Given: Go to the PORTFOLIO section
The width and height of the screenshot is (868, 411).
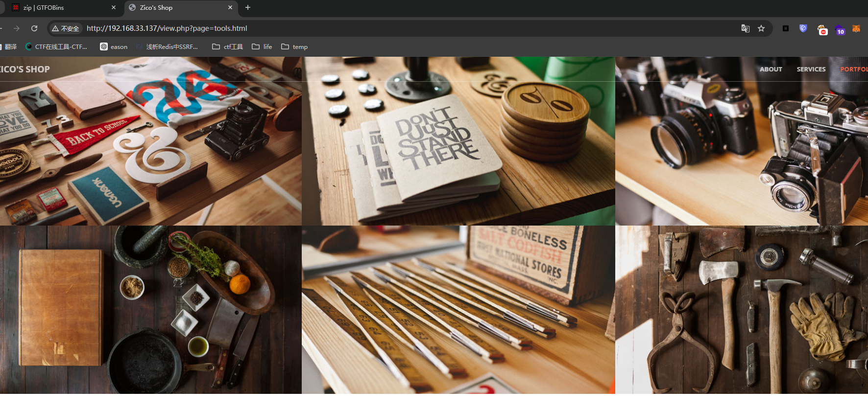Looking at the screenshot, I should click(854, 69).
